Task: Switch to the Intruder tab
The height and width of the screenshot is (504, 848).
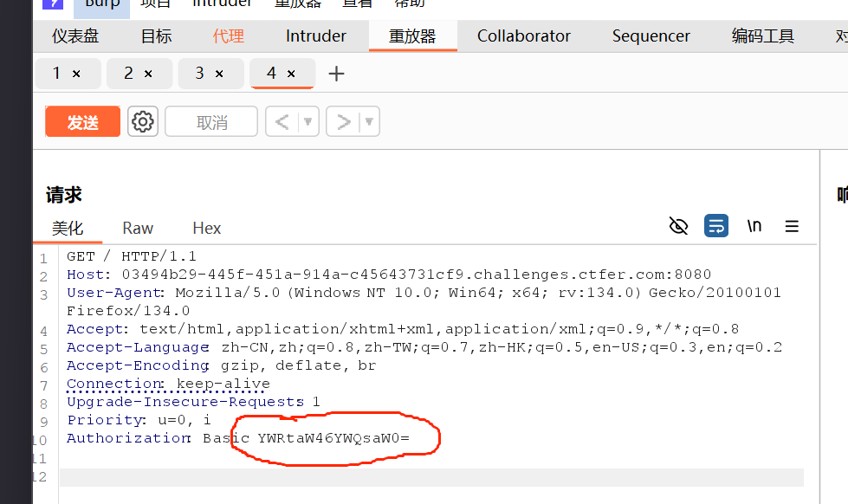Action: click(x=315, y=36)
